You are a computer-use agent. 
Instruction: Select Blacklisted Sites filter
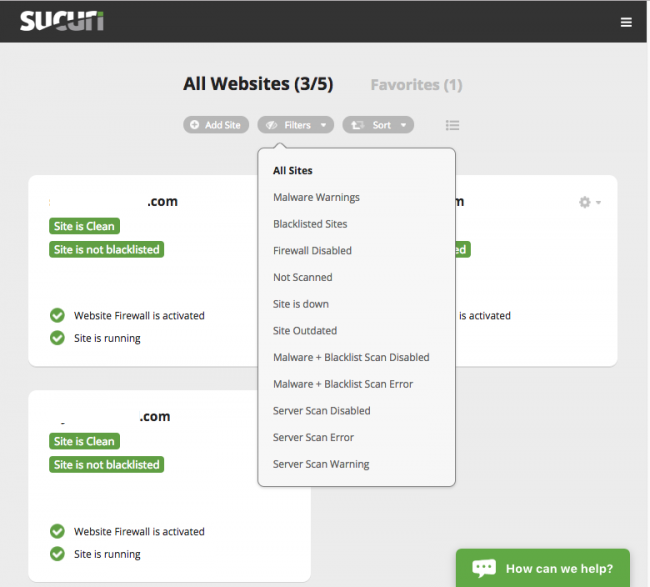310,224
